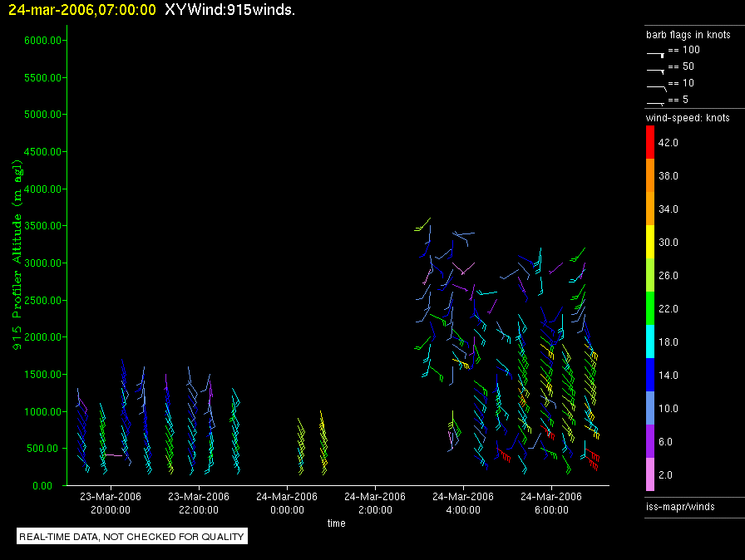This screenshot has height=560, width=745.
Task: Click the 50-knot barb flag icon
Action: [655, 69]
